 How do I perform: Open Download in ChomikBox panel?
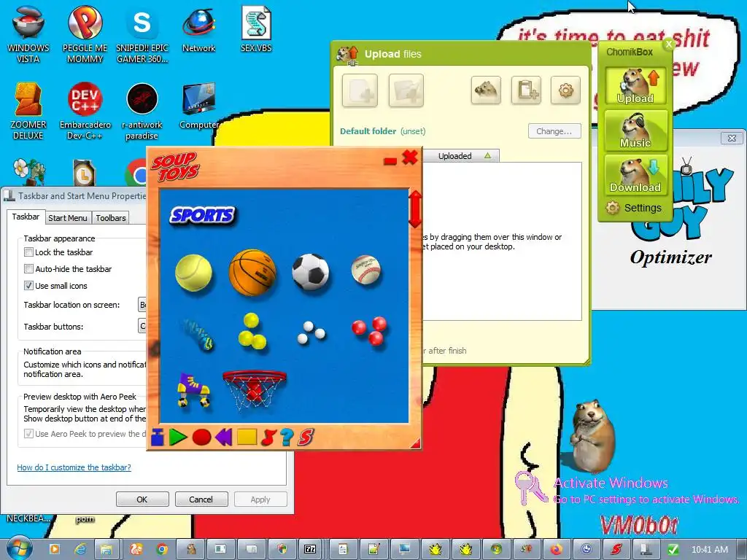(635, 174)
